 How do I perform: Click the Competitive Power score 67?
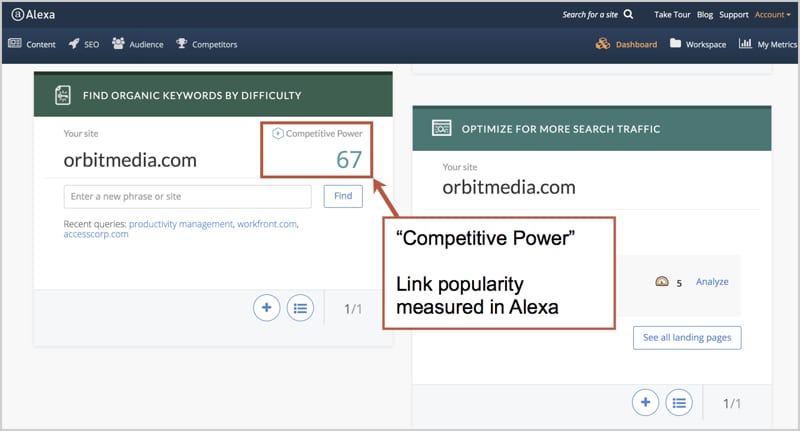click(x=349, y=160)
